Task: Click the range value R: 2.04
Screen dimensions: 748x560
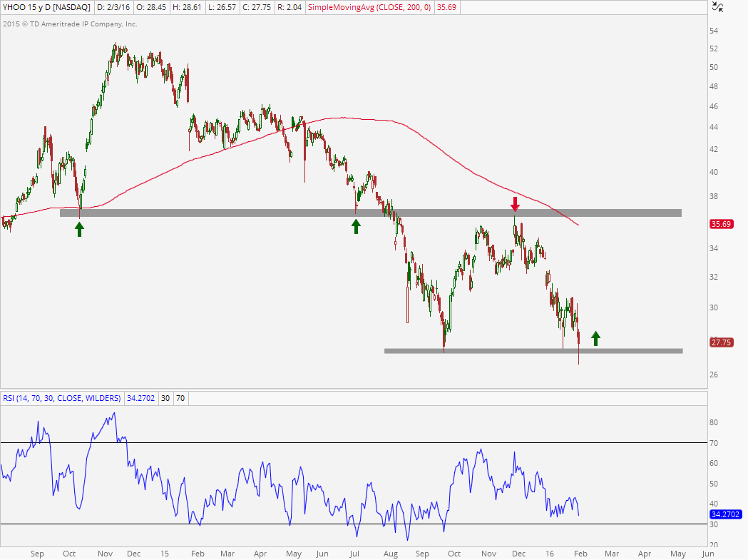Action: [290, 7]
